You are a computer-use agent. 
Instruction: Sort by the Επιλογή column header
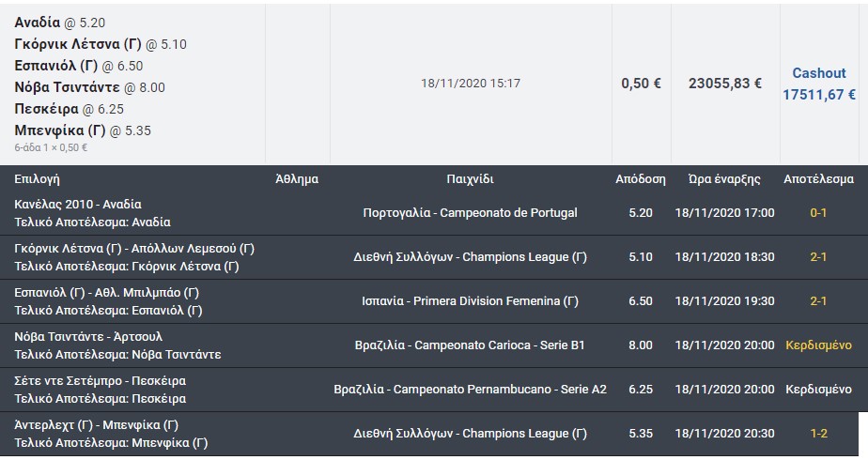pos(38,179)
